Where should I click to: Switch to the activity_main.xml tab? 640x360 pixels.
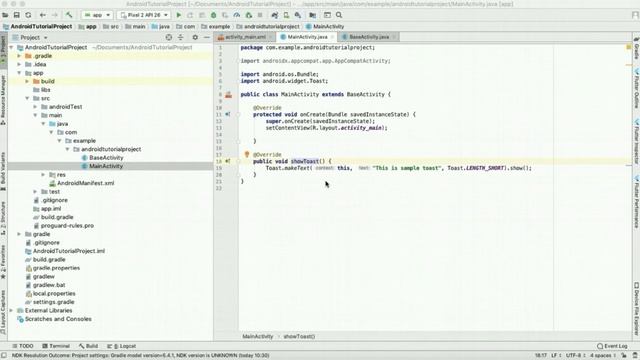pyautogui.click(x=245, y=37)
